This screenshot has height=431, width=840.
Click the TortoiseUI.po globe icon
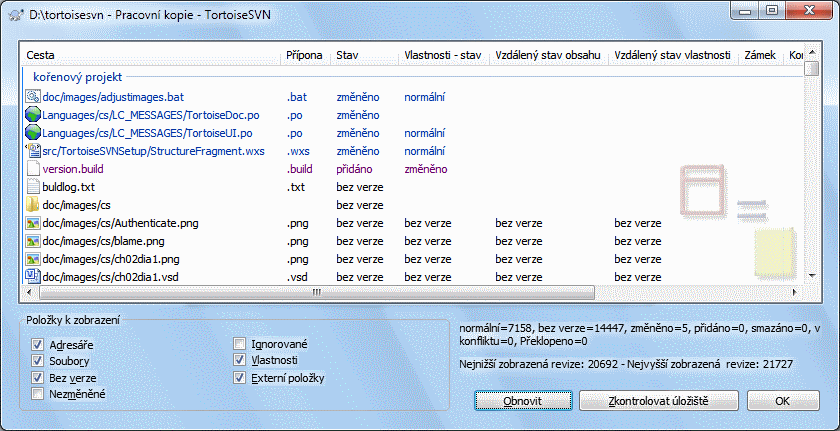coord(33,133)
